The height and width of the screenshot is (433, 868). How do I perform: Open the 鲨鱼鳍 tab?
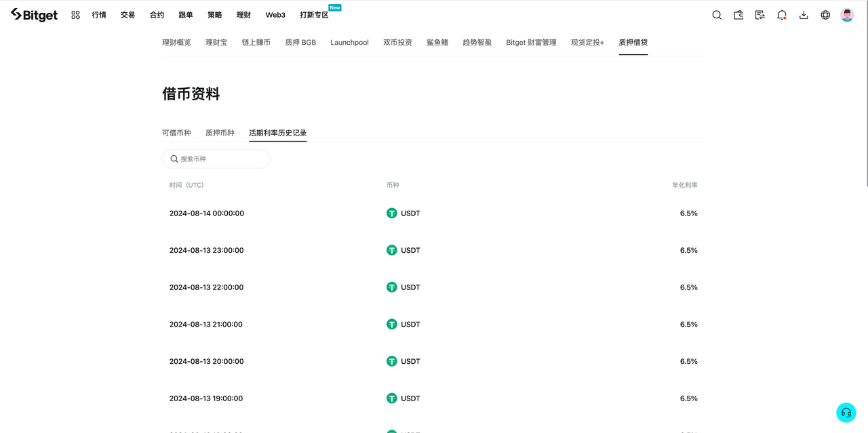pos(437,42)
